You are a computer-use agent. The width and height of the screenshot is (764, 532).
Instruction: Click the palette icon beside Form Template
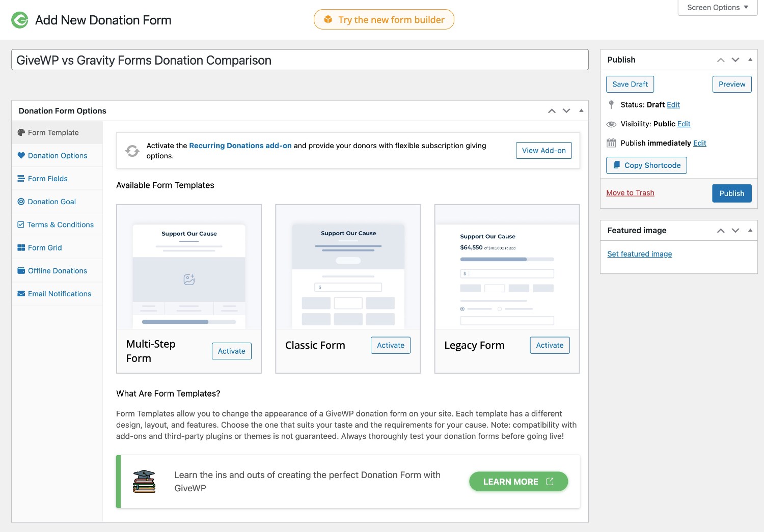(21, 132)
